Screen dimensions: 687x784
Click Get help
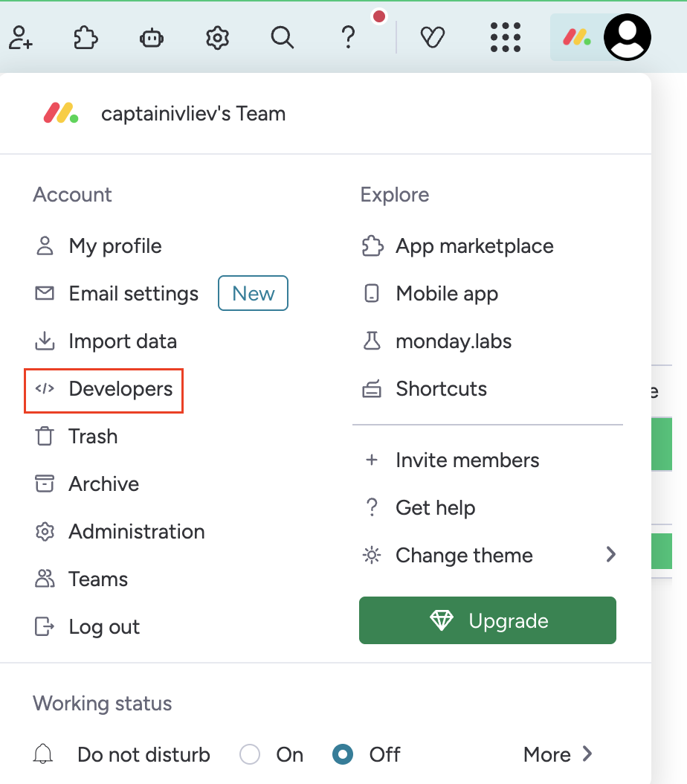click(436, 507)
